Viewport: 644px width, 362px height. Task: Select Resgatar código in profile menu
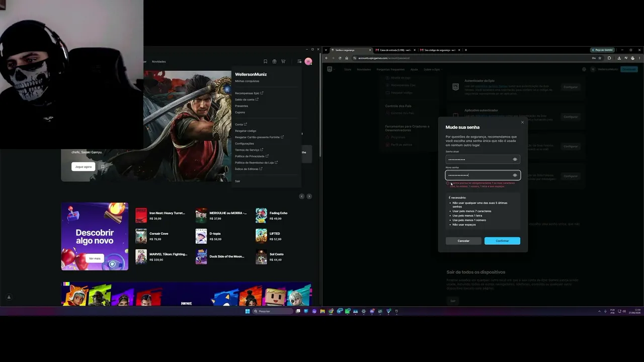[x=246, y=131]
